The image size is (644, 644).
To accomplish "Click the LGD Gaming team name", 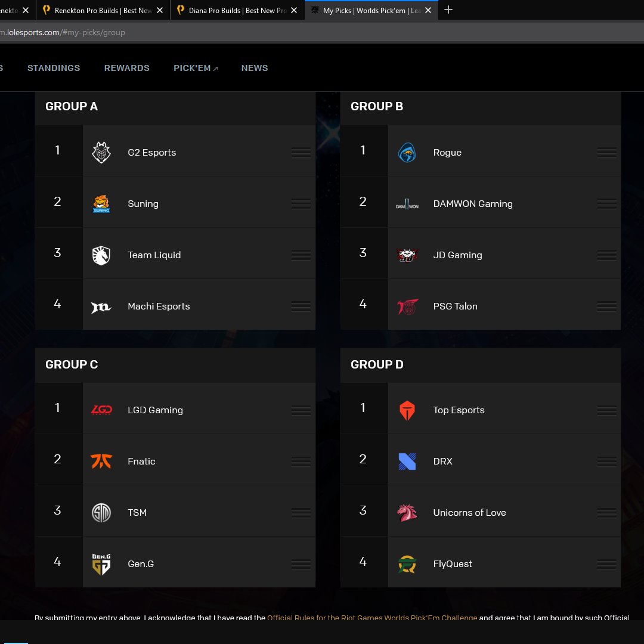I will coord(155,410).
